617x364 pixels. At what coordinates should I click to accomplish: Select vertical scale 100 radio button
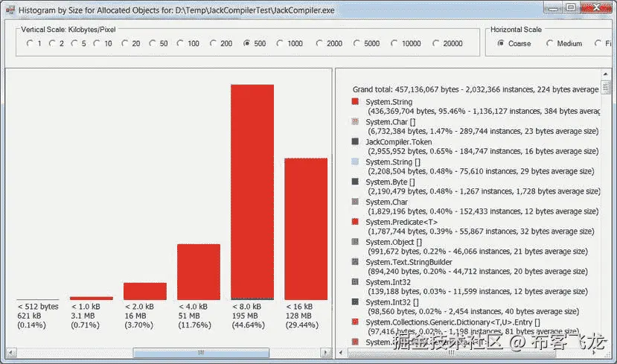(180, 43)
